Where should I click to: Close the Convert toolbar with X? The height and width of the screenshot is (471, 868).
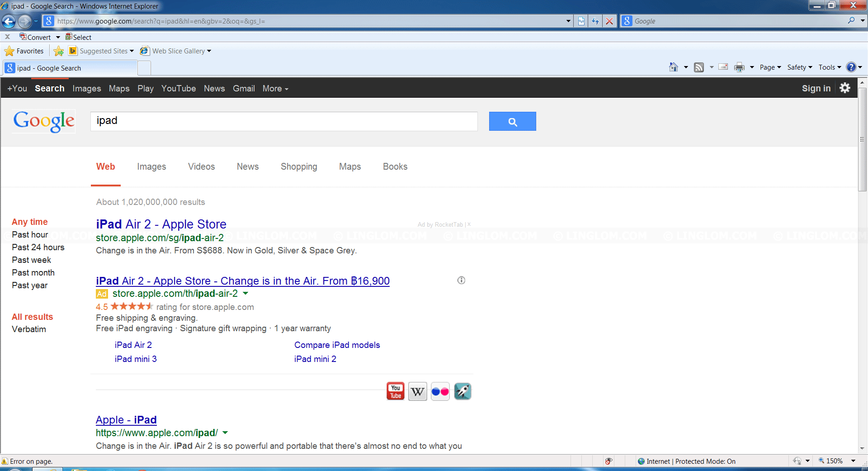click(7, 37)
